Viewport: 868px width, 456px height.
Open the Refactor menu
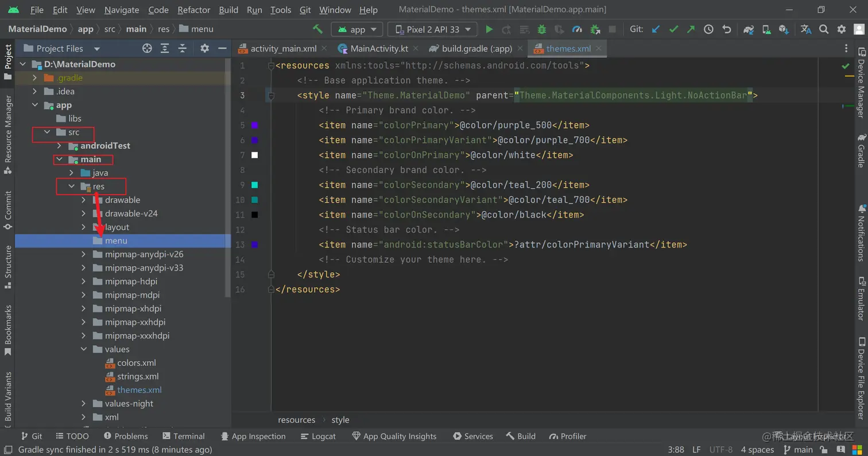193,10
